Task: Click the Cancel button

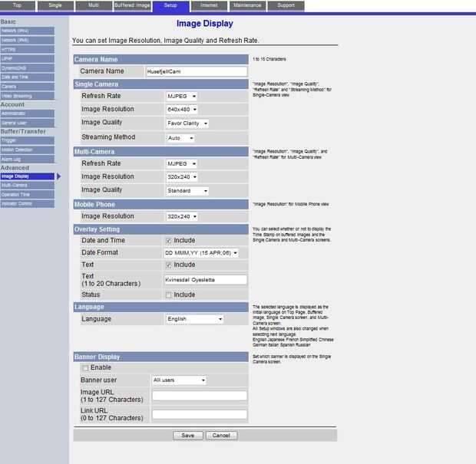Action: (x=221, y=436)
